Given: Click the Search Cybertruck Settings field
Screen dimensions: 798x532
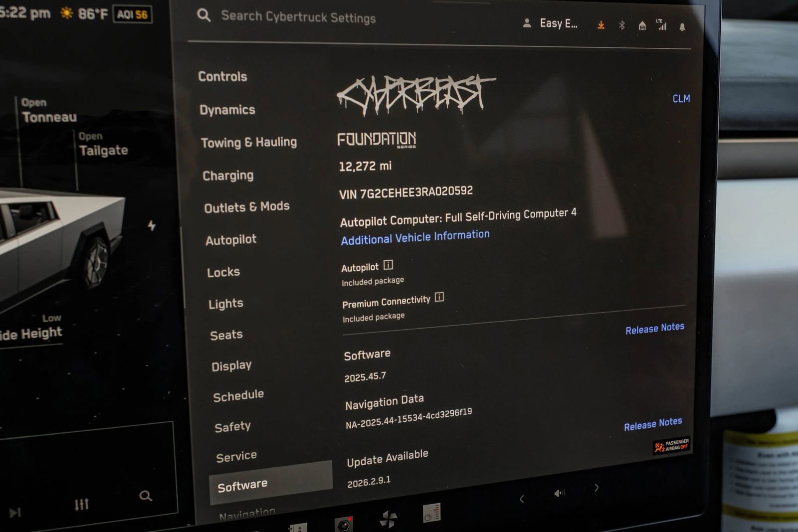Looking at the screenshot, I should click(x=298, y=17).
